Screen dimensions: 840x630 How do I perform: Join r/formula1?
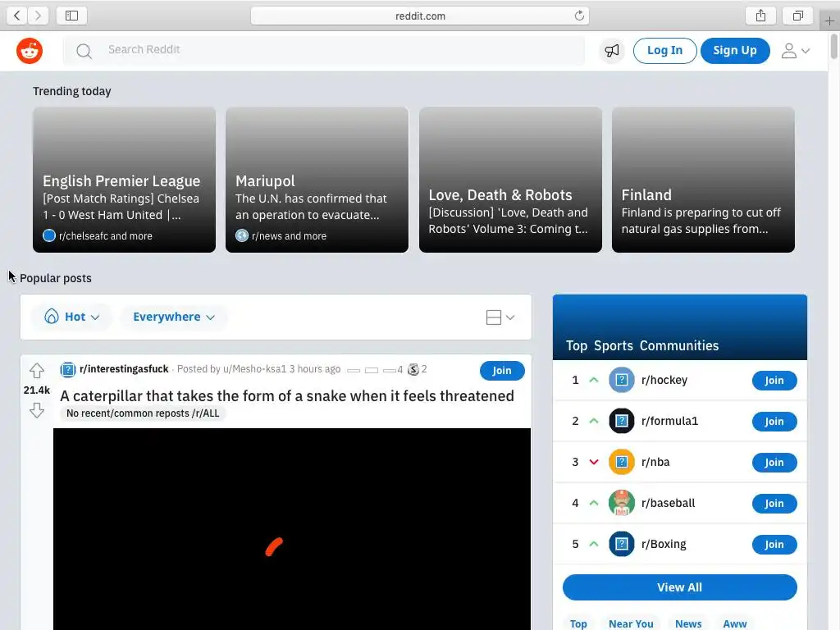pos(774,421)
